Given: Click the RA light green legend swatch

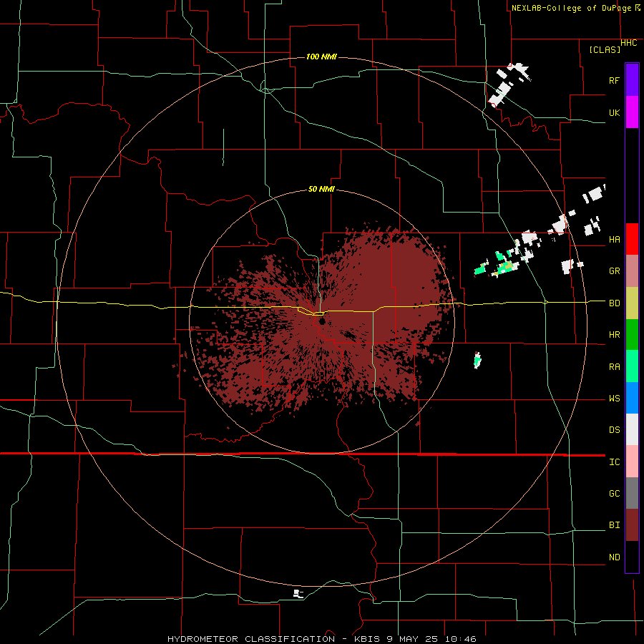Looking at the screenshot, I should pyautogui.click(x=632, y=366).
